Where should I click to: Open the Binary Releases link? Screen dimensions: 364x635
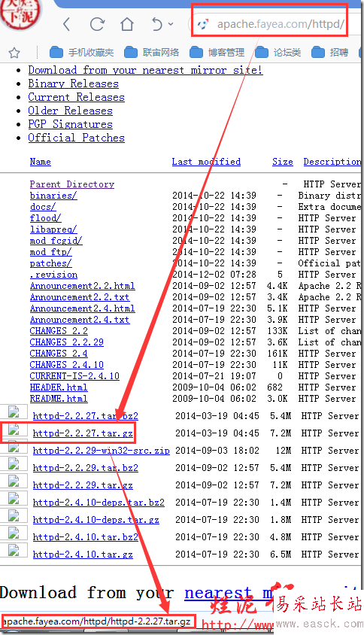pos(73,84)
